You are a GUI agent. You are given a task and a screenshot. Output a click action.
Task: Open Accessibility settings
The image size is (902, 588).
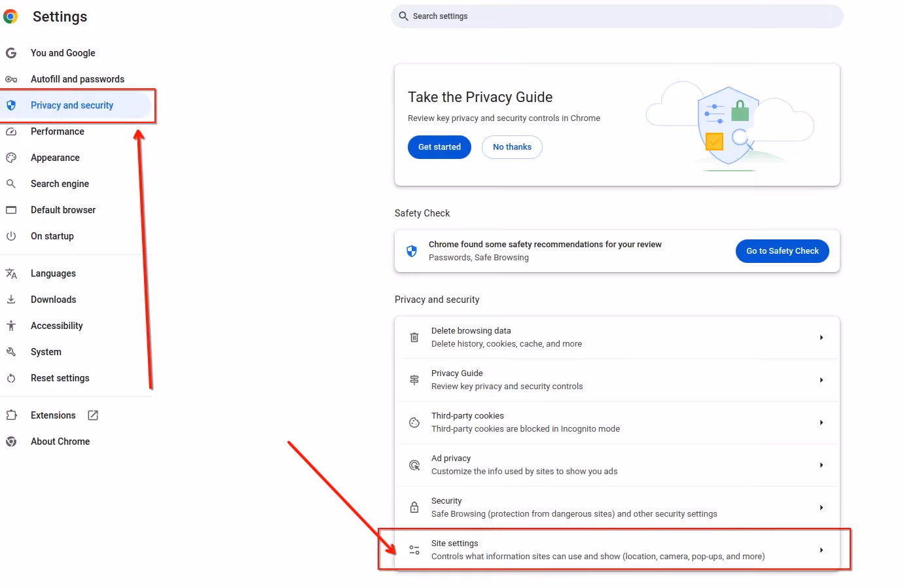[57, 326]
